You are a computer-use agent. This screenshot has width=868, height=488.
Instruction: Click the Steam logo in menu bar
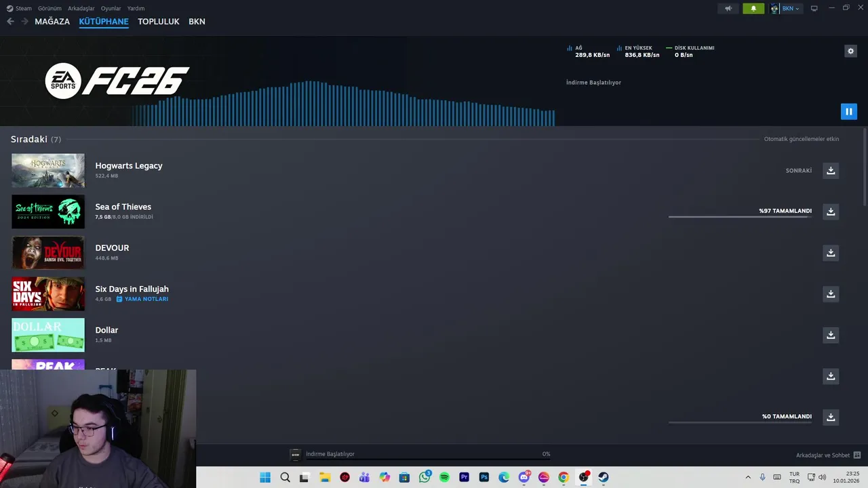pyautogui.click(x=9, y=8)
